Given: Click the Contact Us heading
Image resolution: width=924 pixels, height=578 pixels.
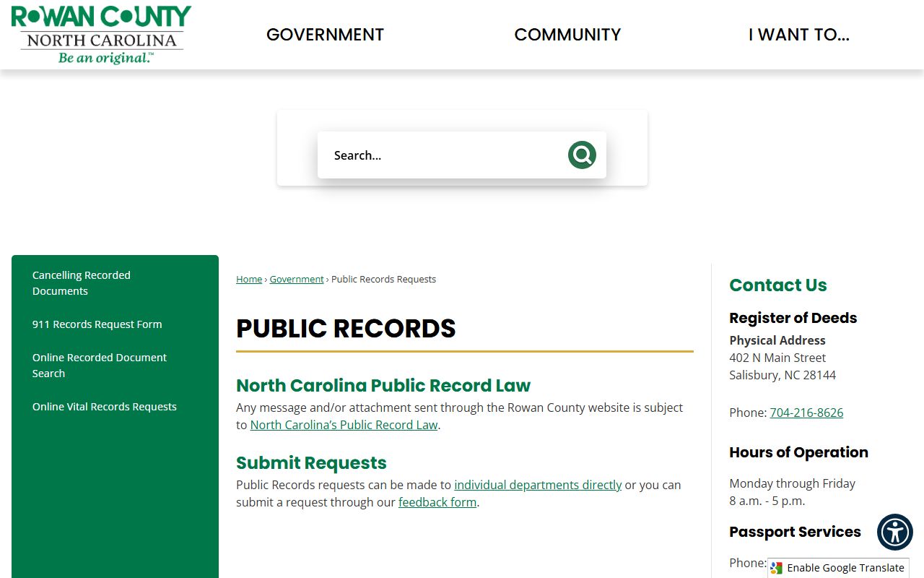Looking at the screenshot, I should 778,285.
